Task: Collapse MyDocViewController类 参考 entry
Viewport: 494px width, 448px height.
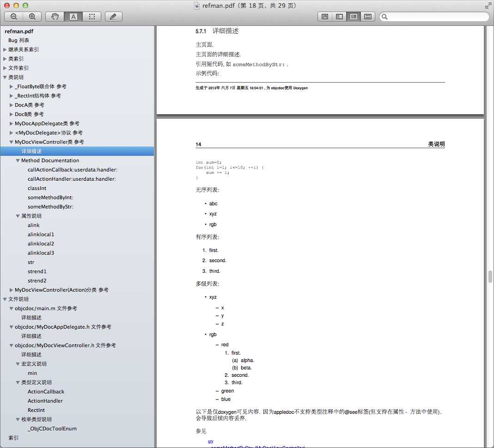Action: [12, 142]
